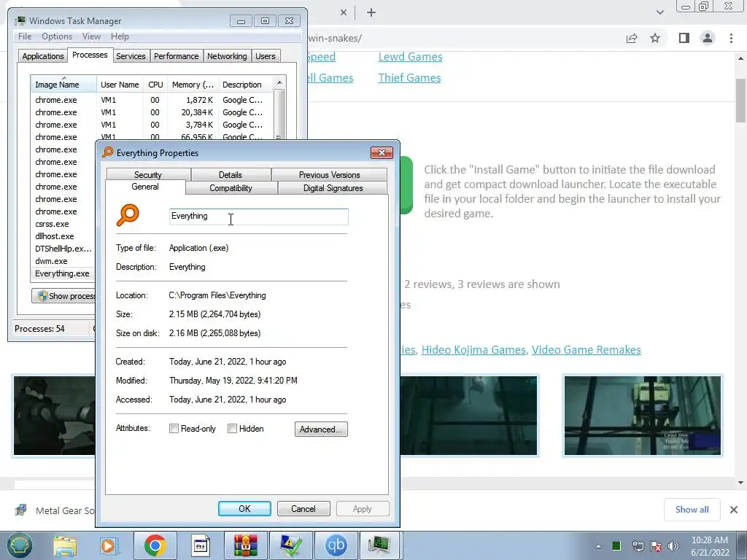Open the qBittorrent taskbar icon
The width and height of the screenshot is (747, 560).
(x=336, y=545)
